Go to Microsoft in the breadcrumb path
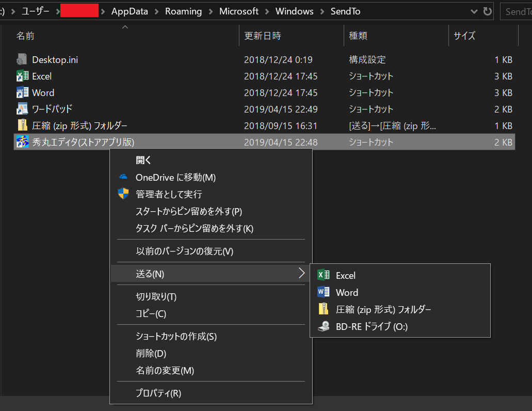Screen dimensions: 532x411 [239, 11]
